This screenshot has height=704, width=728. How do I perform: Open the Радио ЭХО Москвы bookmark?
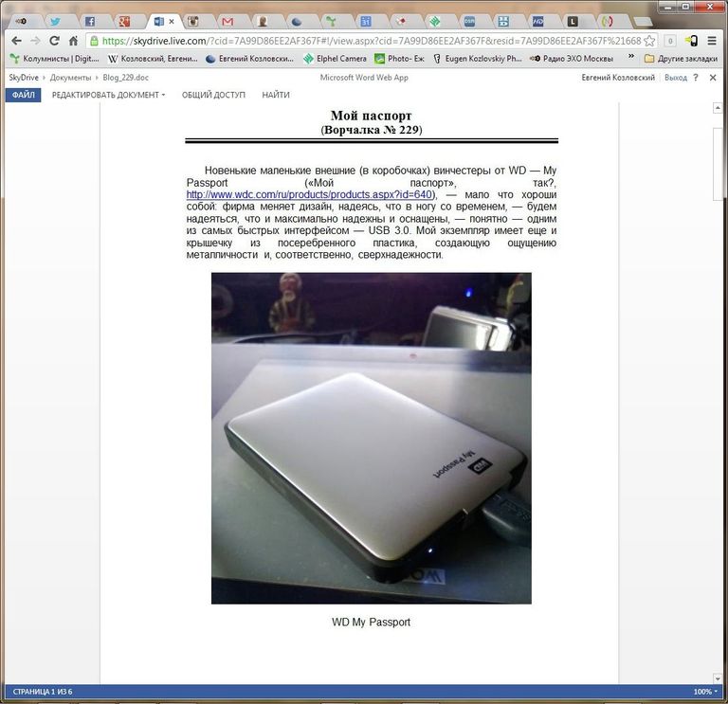point(572,59)
